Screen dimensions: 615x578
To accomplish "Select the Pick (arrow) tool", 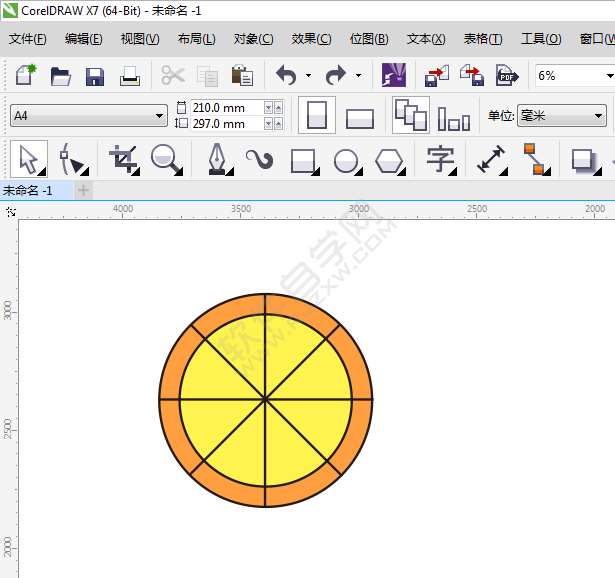I will (x=27, y=159).
